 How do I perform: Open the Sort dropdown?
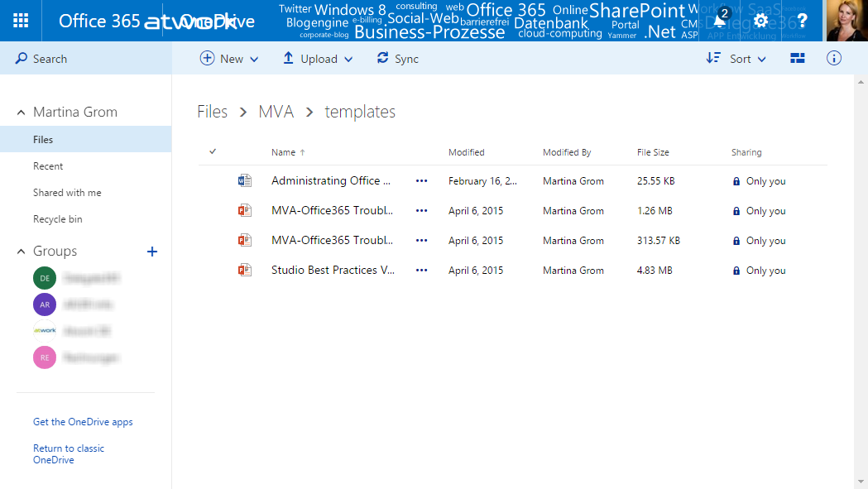click(x=736, y=59)
